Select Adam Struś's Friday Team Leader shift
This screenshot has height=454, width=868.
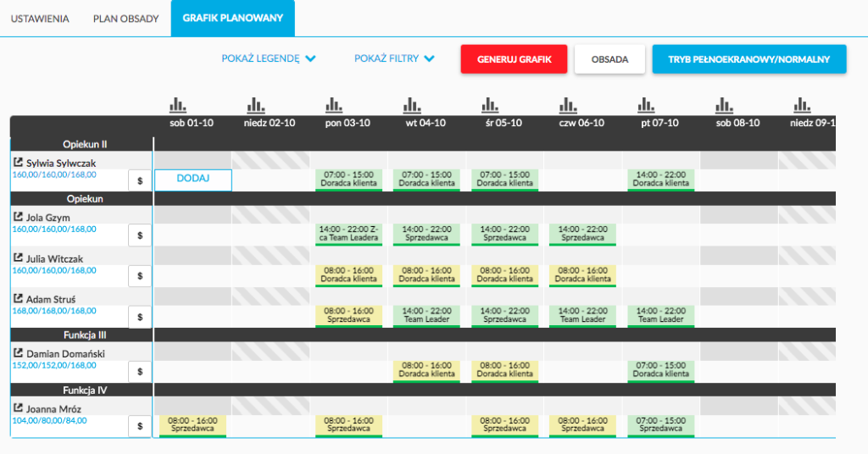(x=660, y=315)
